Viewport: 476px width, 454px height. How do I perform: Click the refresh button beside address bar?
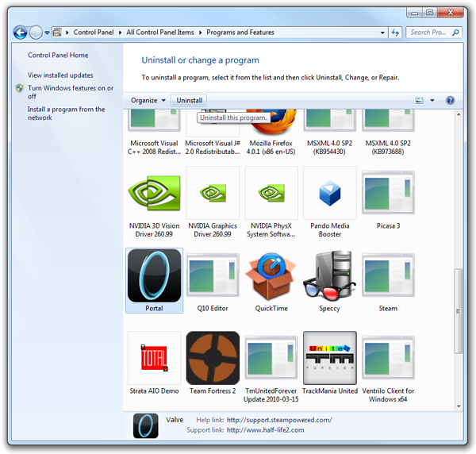click(395, 33)
